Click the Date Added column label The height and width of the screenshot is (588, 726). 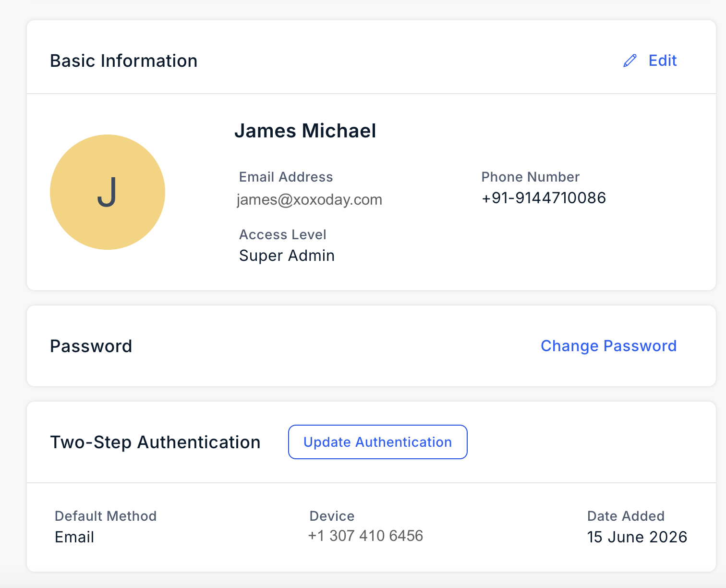(626, 516)
